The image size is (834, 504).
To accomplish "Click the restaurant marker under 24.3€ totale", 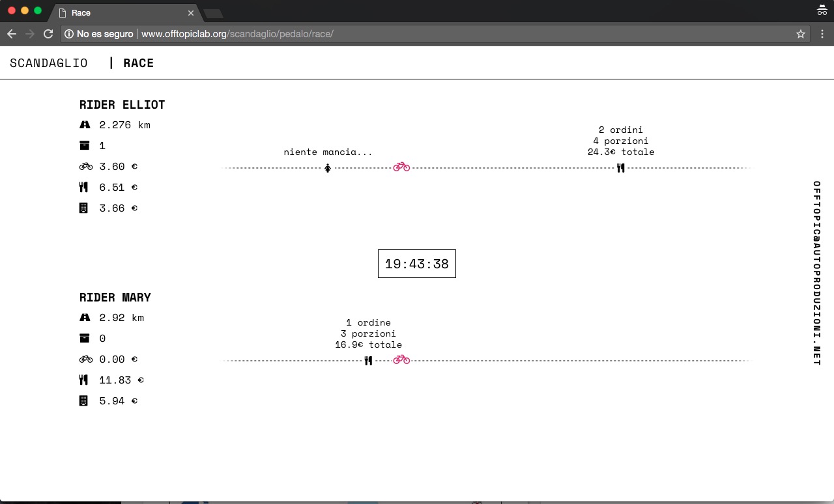I will [620, 168].
